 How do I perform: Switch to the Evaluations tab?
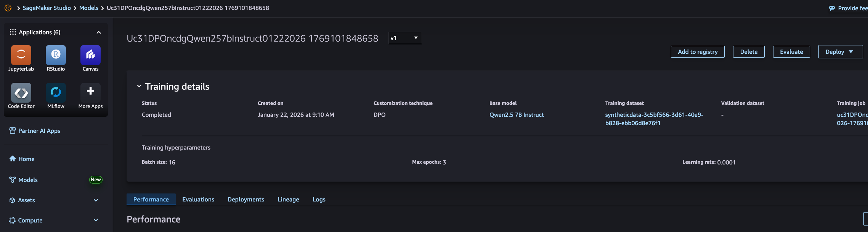(198, 200)
